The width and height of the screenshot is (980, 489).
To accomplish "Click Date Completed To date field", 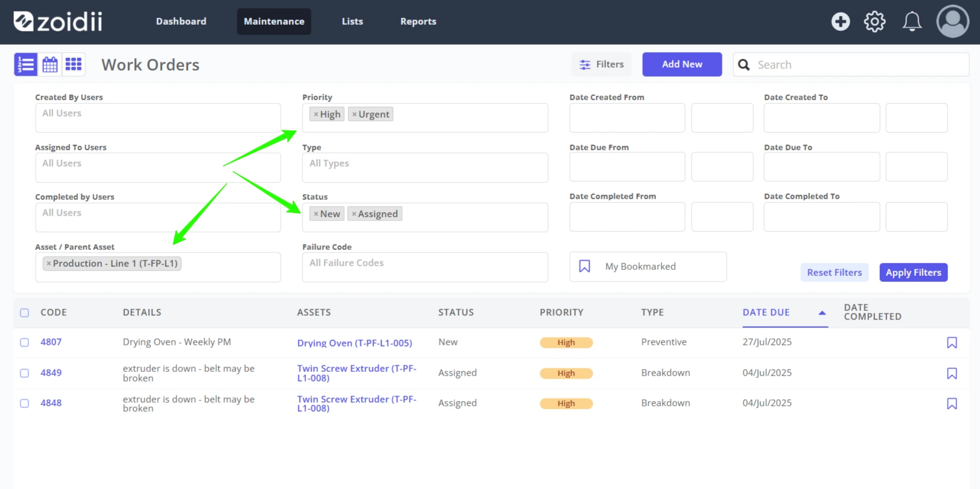I will click(822, 217).
